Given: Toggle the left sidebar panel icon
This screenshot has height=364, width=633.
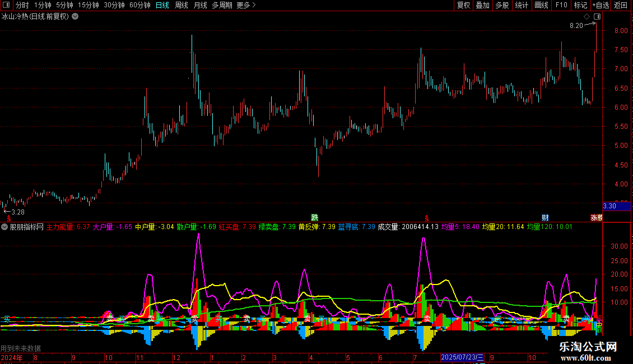Looking at the screenshot, I should click(6, 5).
